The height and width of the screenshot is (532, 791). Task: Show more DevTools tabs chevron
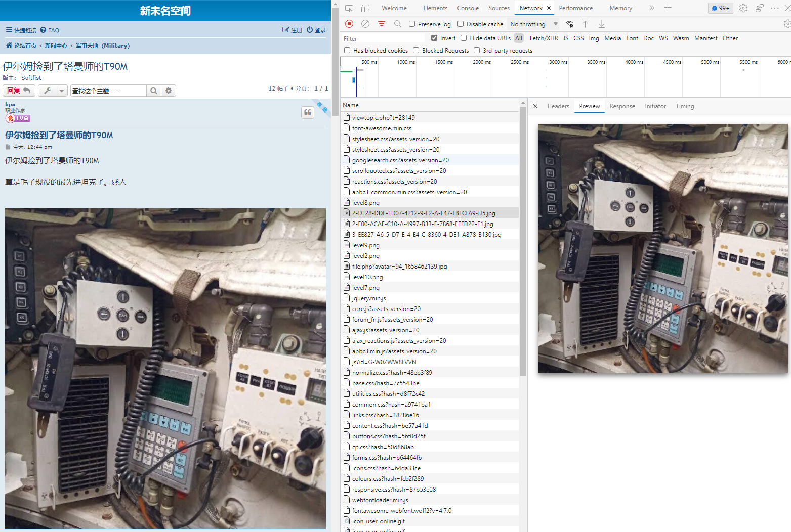pyautogui.click(x=652, y=8)
